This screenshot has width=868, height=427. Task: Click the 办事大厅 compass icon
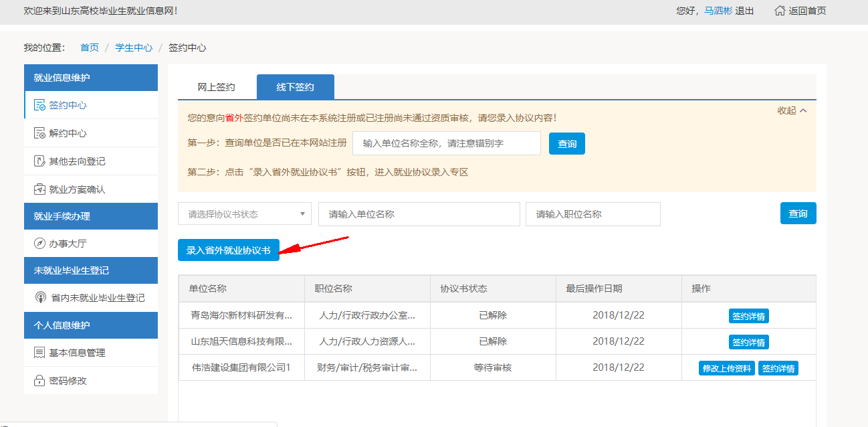(39, 244)
